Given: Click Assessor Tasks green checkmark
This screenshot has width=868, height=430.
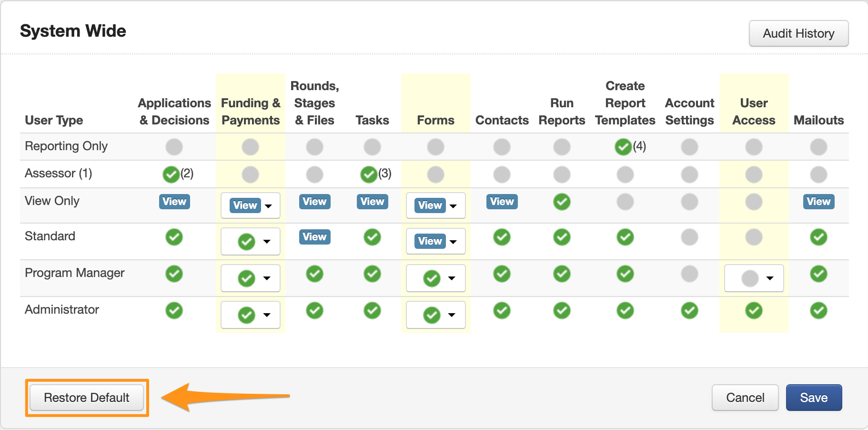Looking at the screenshot, I should click(369, 174).
